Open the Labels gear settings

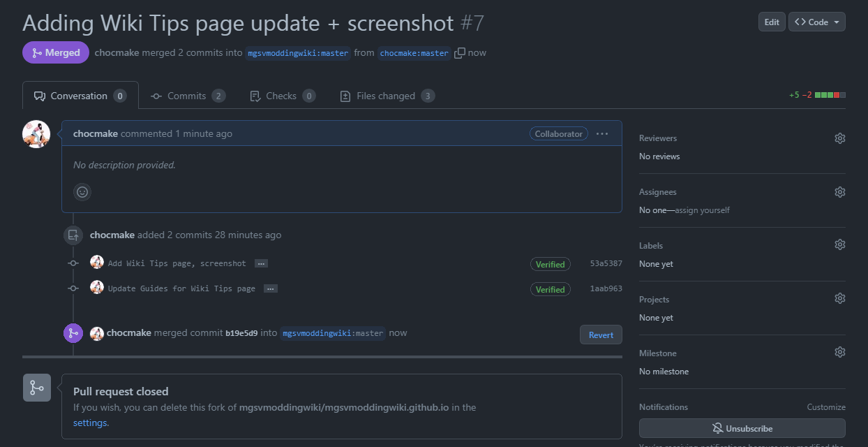tap(840, 244)
